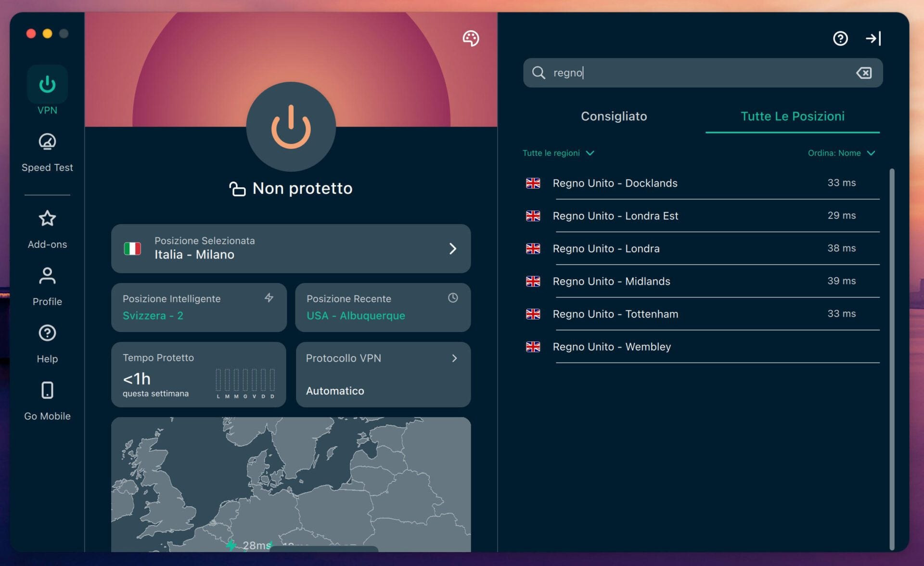Viewport: 924px width, 566px height.
Task: Click the locations list scrollbar
Action: [892, 359]
